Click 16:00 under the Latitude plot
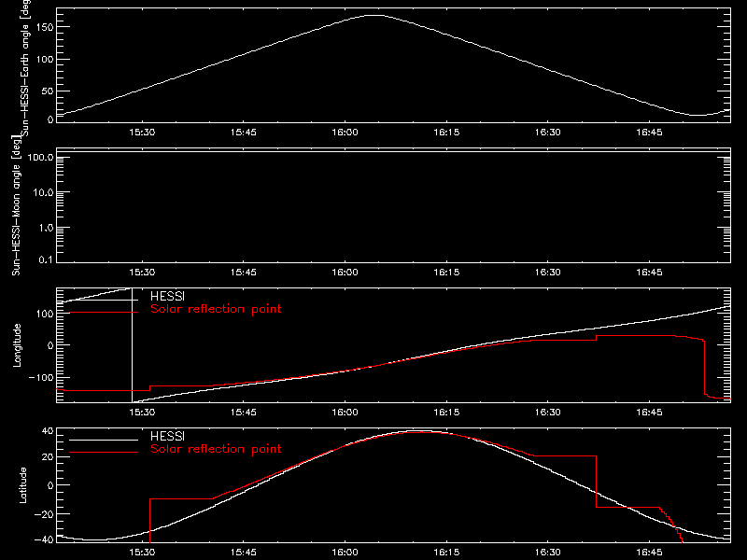This screenshot has height=560, width=747. 345,552
